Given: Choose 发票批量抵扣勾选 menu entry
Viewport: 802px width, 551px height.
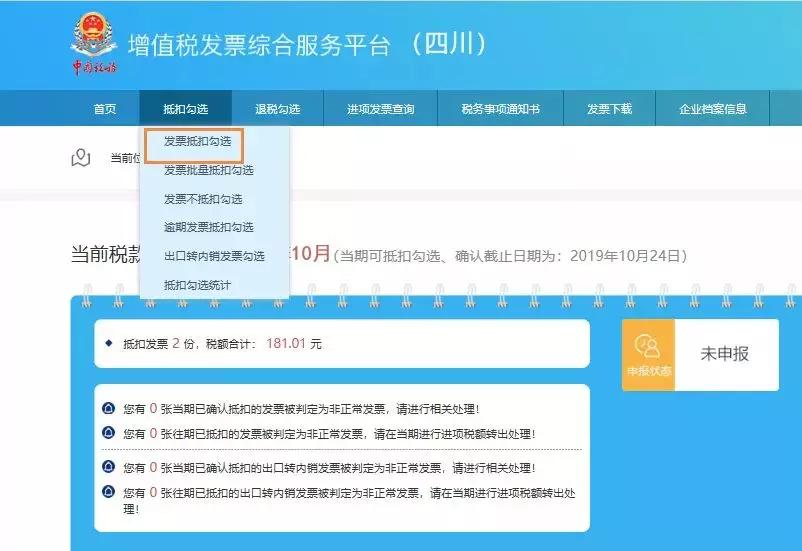Looking at the screenshot, I should (x=209, y=170).
